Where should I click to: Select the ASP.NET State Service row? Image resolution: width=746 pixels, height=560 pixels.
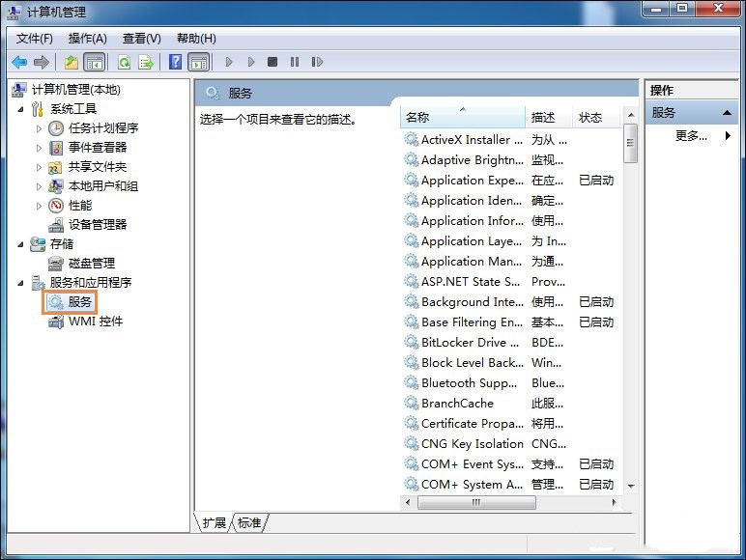(x=509, y=281)
